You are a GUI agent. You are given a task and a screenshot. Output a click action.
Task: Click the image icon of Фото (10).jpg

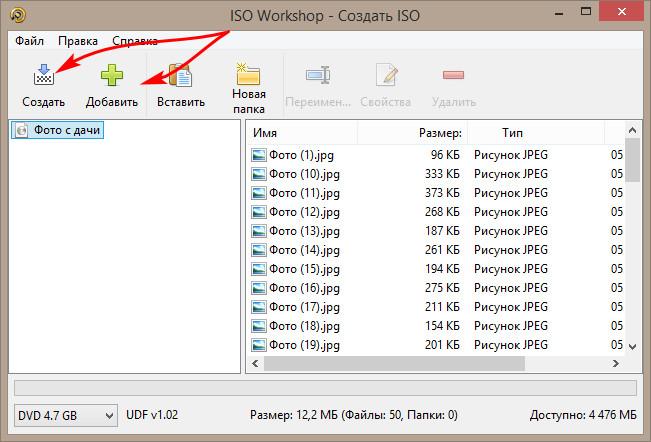point(259,174)
